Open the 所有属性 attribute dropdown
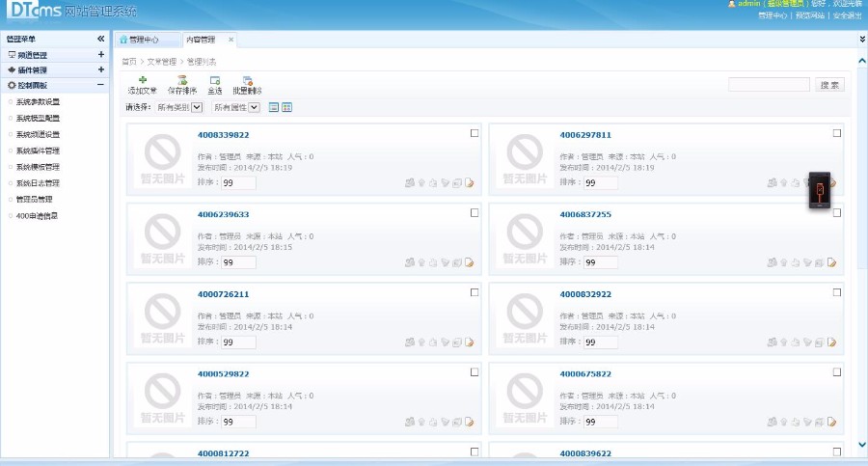Viewport: 868px width, 466px height. click(236, 107)
